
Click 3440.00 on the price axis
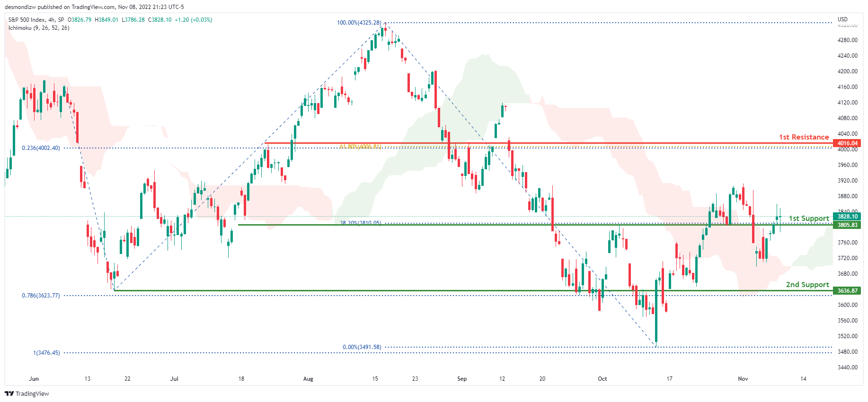[848, 367]
